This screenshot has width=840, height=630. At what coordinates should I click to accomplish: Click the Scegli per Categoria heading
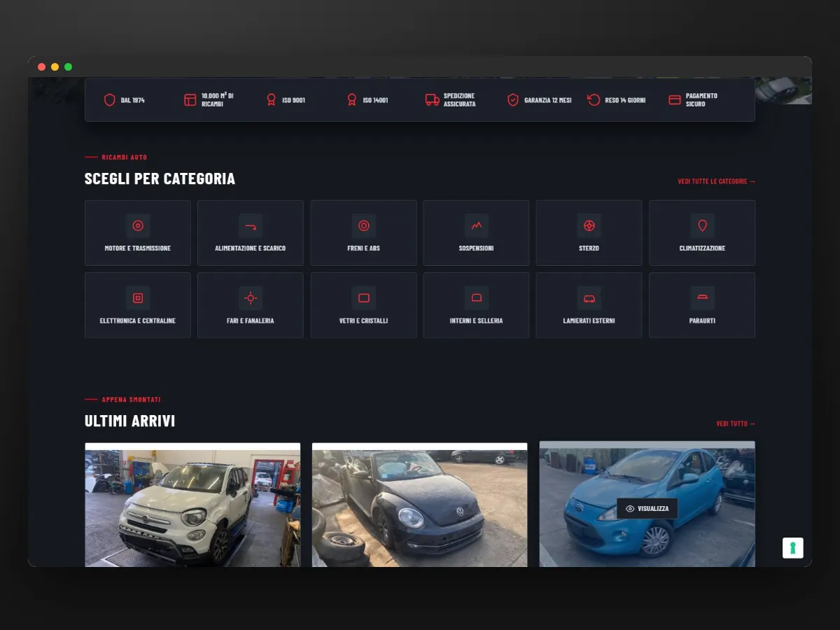(160, 178)
